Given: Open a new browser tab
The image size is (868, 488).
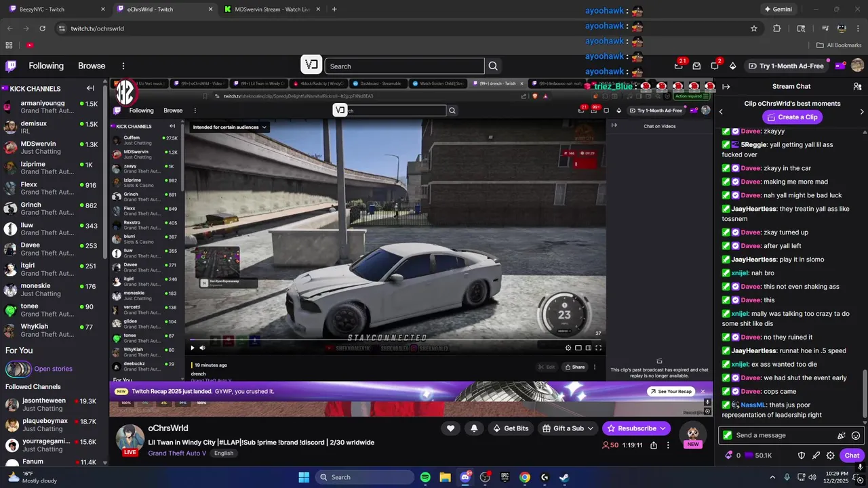Looking at the screenshot, I should click(334, 9).
